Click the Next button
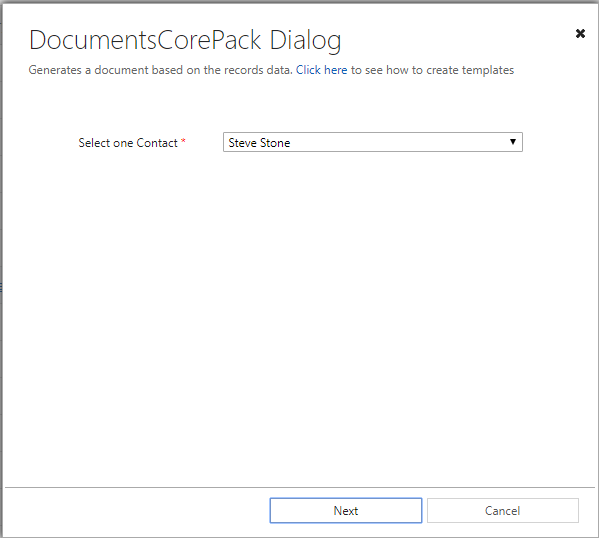 346,510
